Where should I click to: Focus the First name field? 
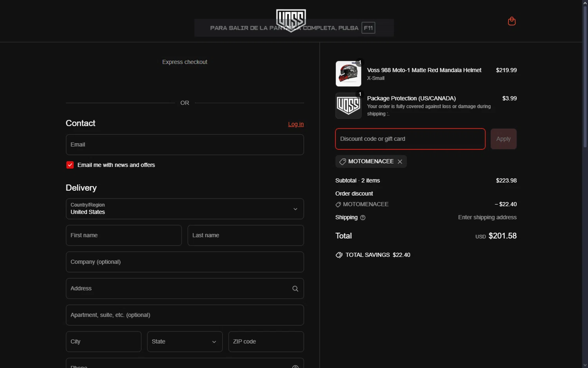[123, 235]
